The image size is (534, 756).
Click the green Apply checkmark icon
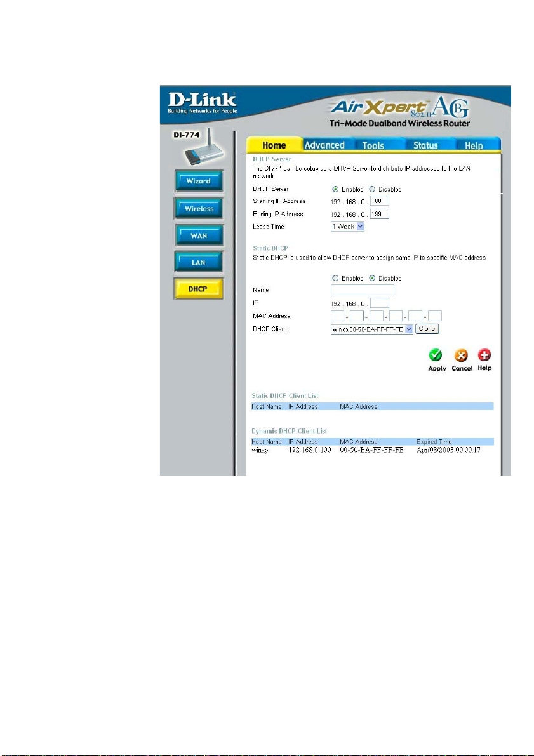435,355
